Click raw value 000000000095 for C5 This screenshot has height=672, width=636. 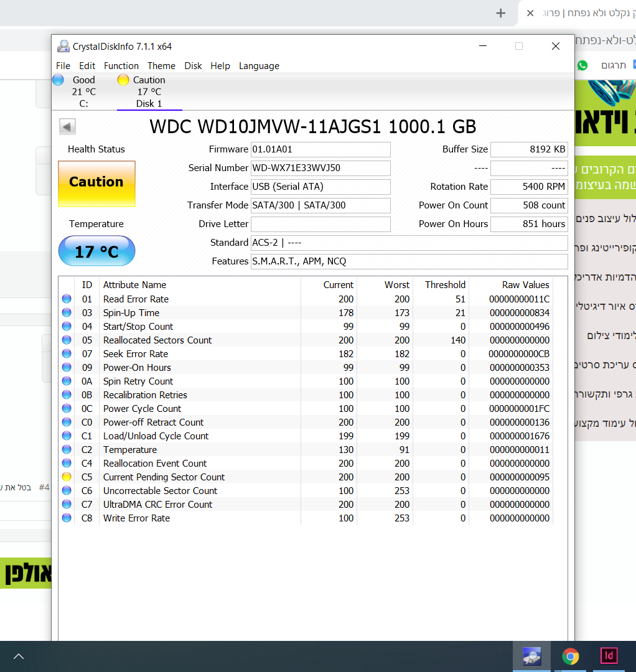(x=520, y=477)
